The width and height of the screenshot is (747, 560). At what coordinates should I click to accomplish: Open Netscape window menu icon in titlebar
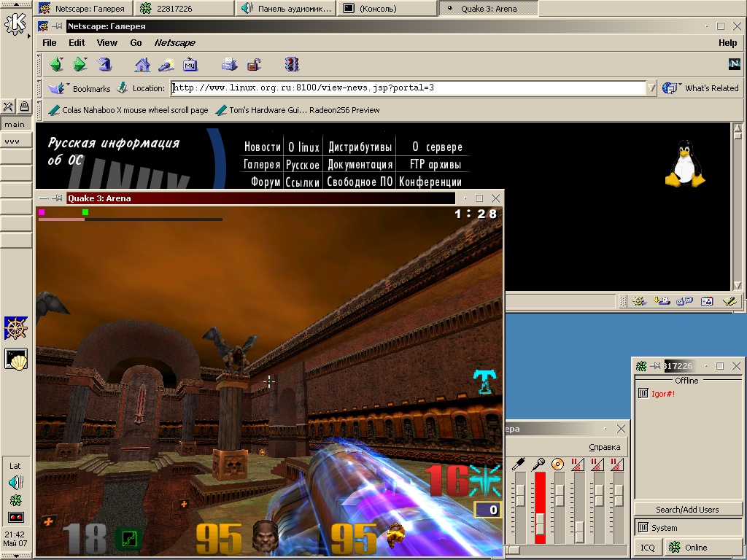click(x=43, y=26)
